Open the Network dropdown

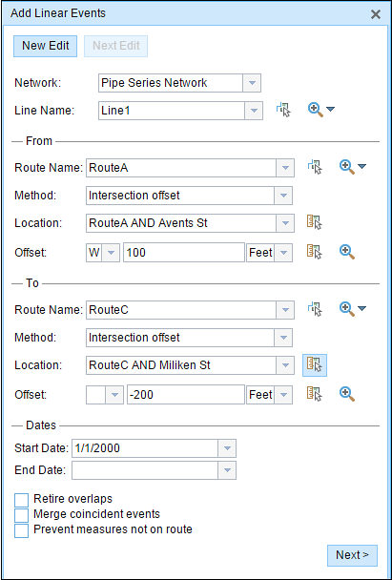point(252,83)
